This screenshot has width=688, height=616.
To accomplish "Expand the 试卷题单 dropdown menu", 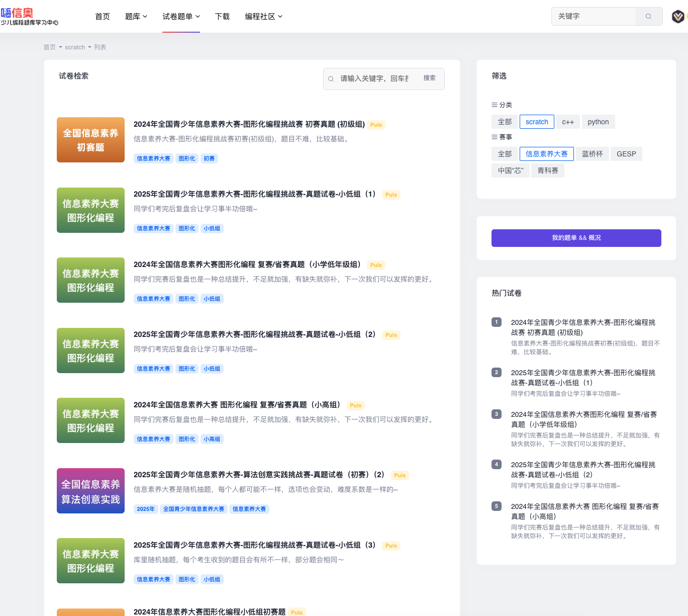I will tap(181, 17).
